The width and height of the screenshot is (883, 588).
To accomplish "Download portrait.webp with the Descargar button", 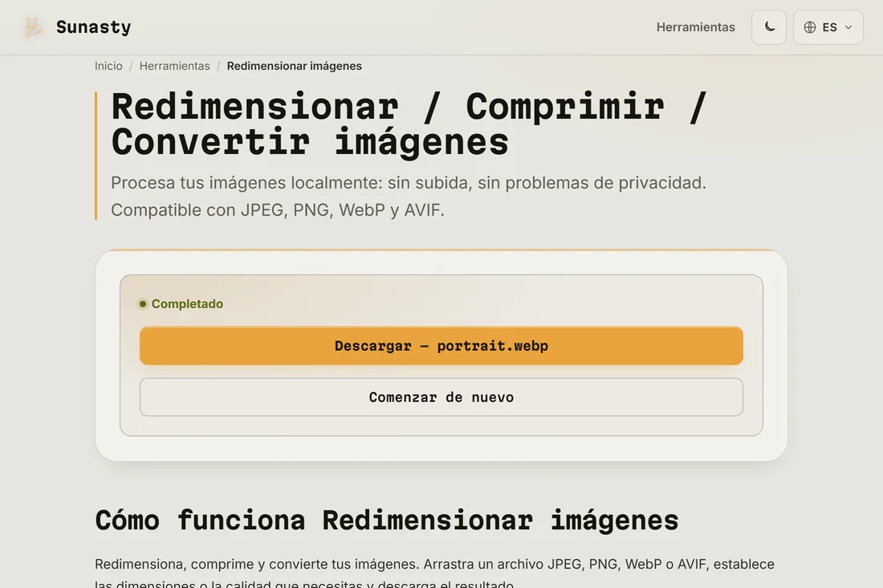I will (x=441, y=346).
